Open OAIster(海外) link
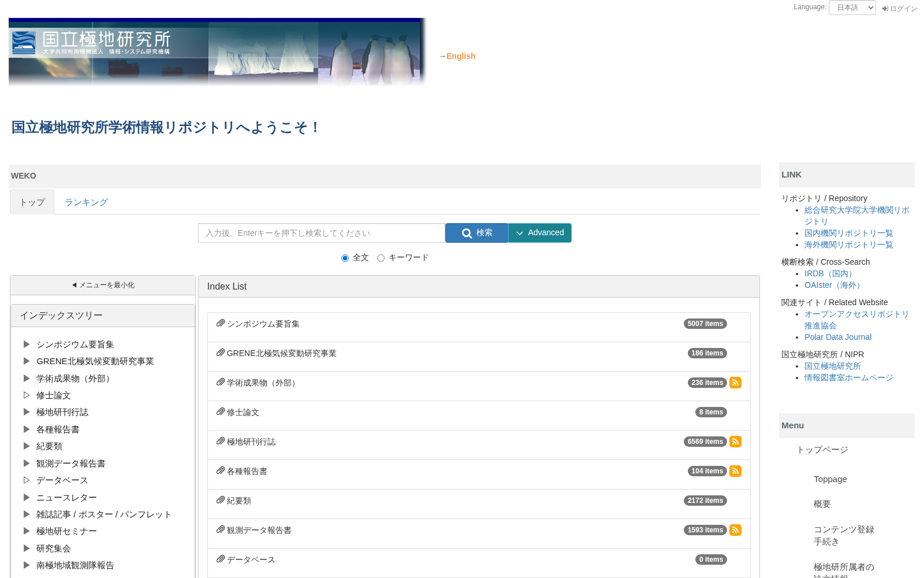 coord(834,285)
